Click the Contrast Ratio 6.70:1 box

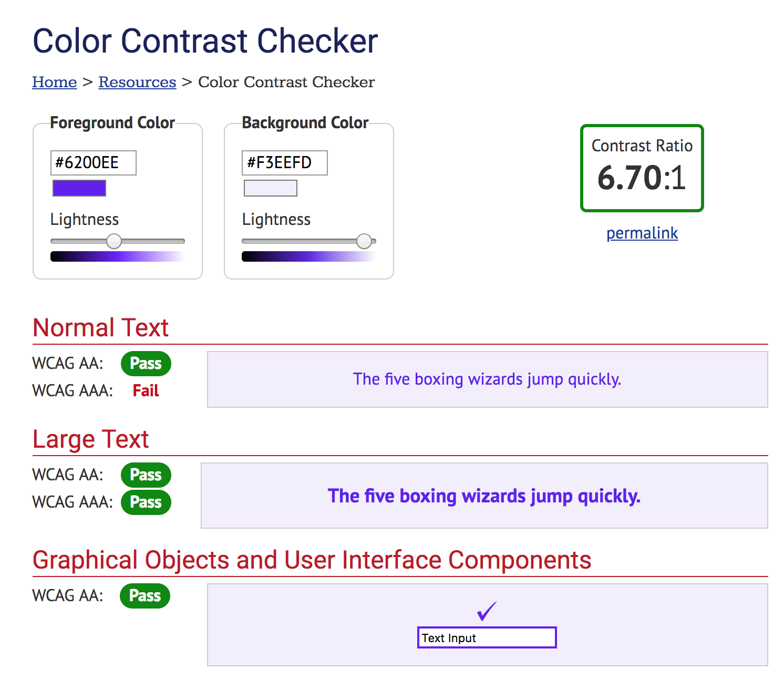(x=642, y=167)
